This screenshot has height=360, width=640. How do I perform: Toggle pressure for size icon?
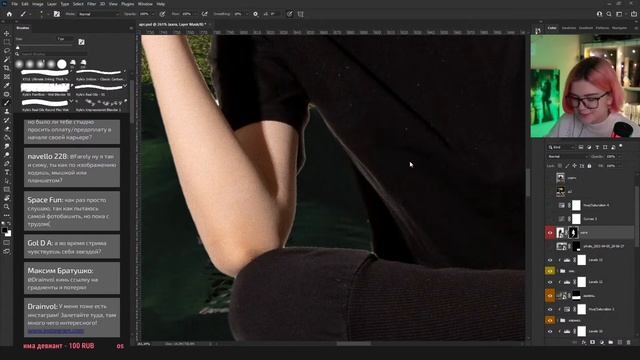pos(289,14)
